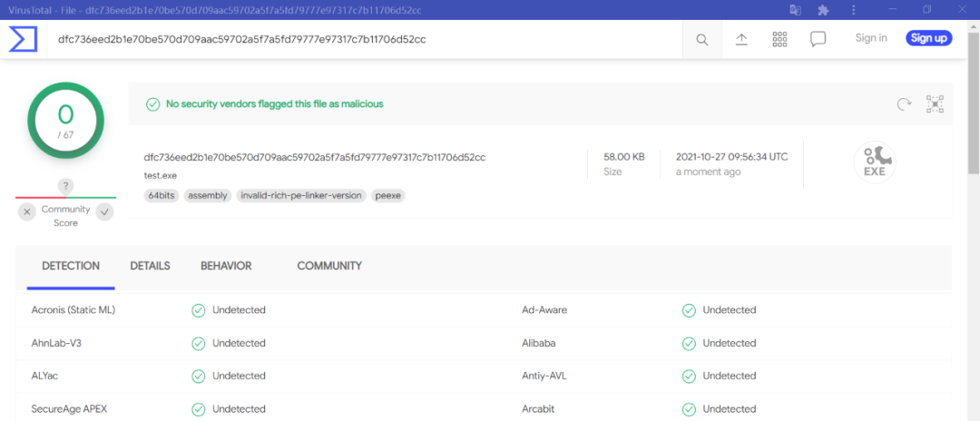980x421 pixels.
Task: Open the browser three-dot menu
Action: click(854, 10)
